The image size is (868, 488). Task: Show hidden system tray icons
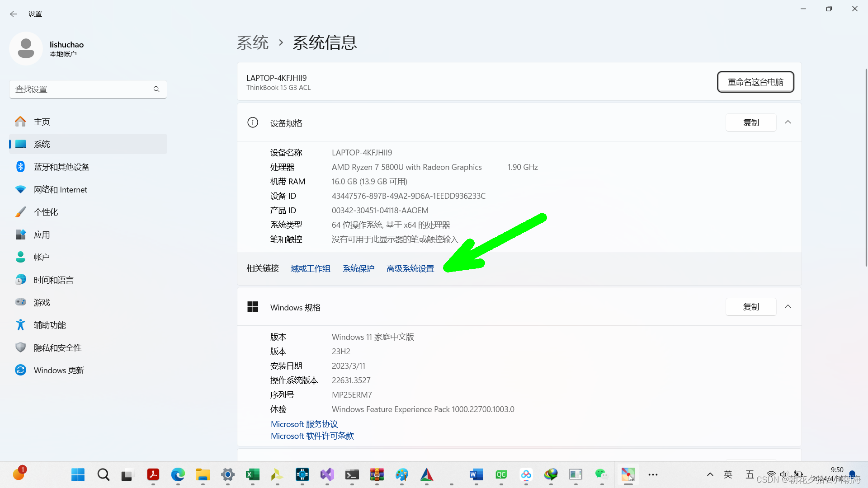710,474
